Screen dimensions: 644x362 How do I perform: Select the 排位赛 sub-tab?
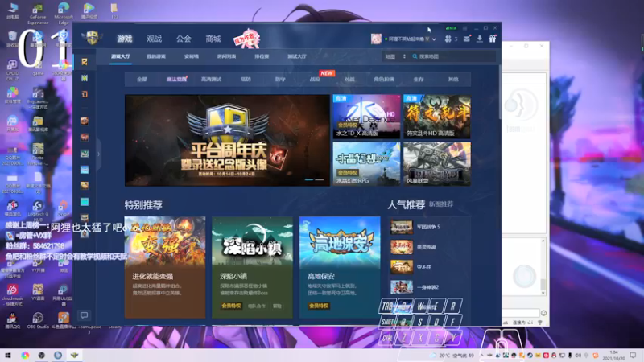tap(262, 56)
